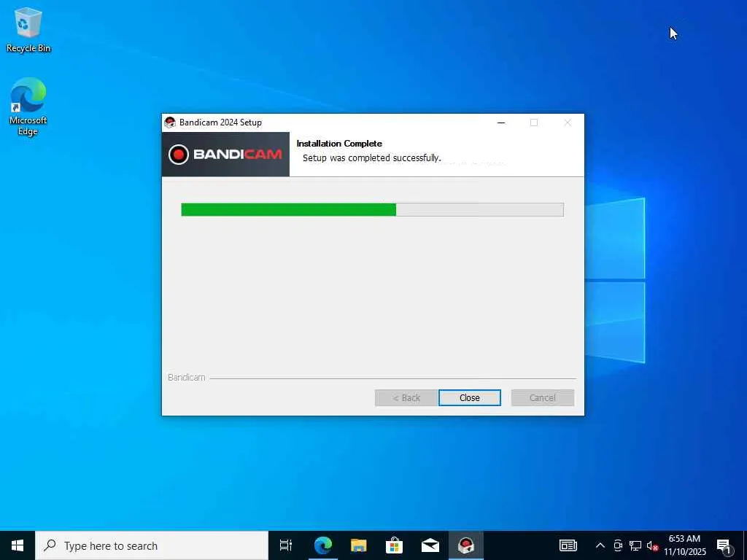Click the Meet Now tray icon
This screenshot has width=747, height=560.
click(x=618, y=545)
